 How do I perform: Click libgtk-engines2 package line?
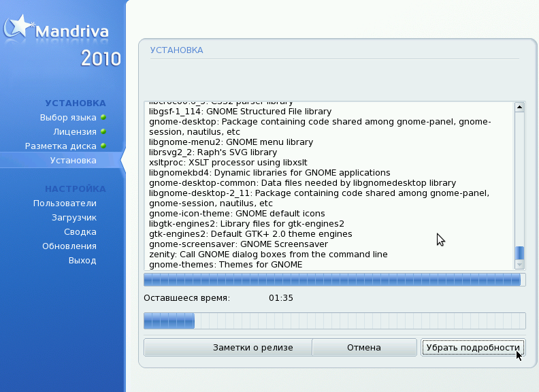(x=246, y=223)
